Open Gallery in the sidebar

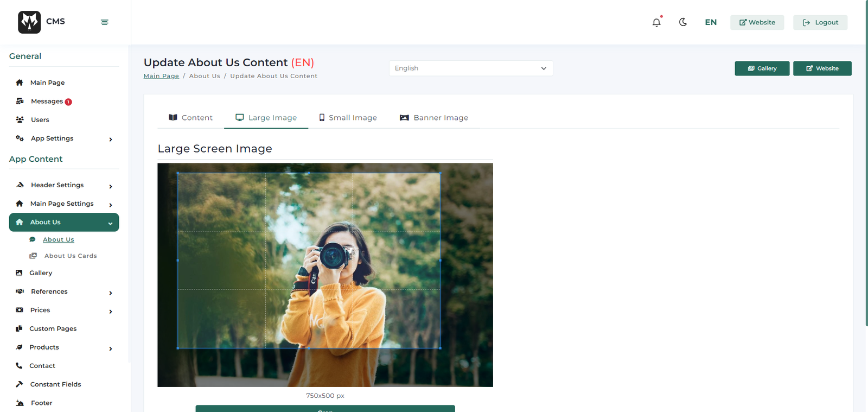pos(41,273)
